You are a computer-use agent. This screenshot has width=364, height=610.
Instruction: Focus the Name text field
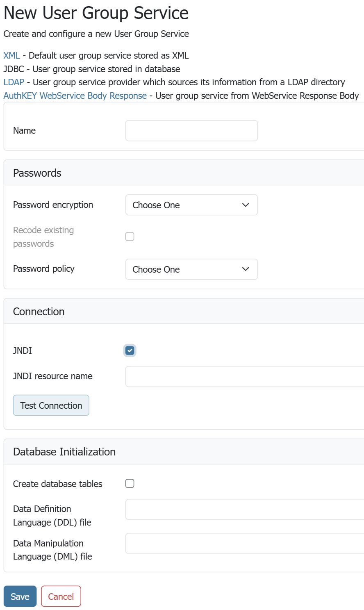191,131
